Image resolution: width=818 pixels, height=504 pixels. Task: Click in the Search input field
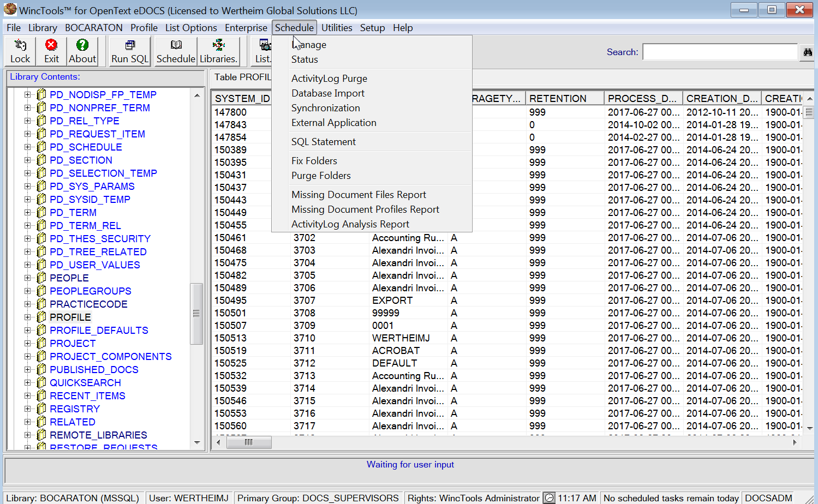(720, 52)
